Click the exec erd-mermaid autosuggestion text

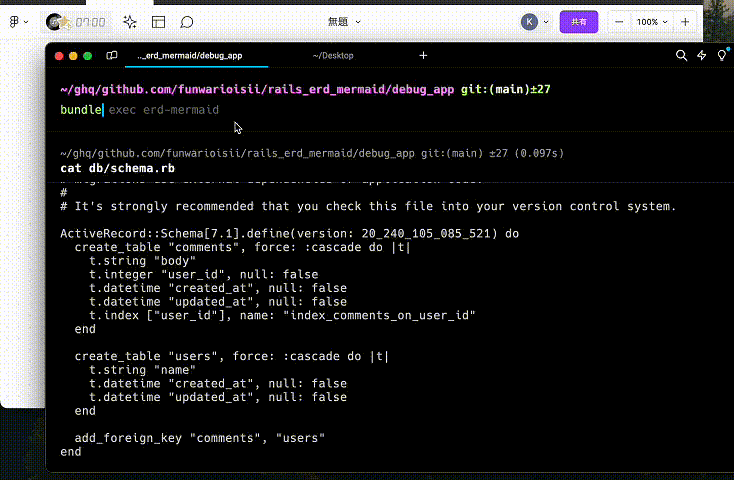coord(164,110)
